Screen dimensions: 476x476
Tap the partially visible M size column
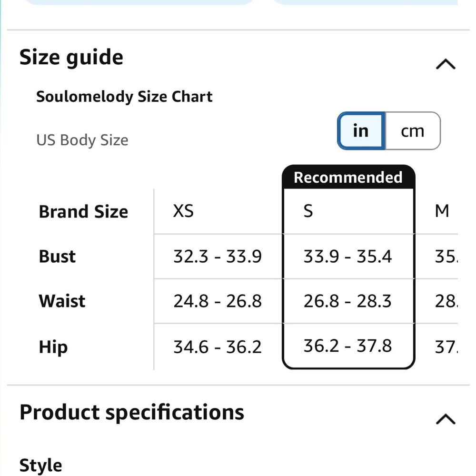click(x=442, y=210)
